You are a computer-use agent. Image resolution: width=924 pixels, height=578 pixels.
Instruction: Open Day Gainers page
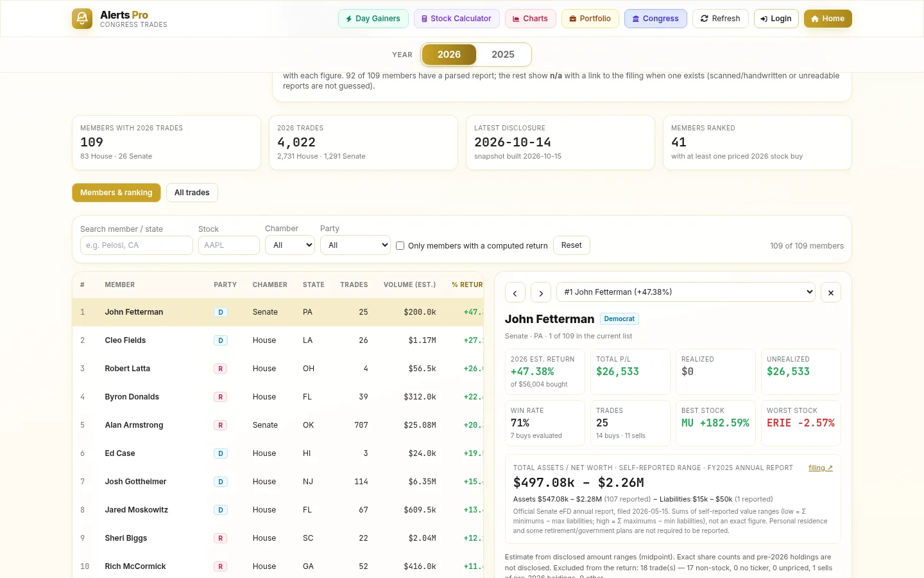pos(373,19)
